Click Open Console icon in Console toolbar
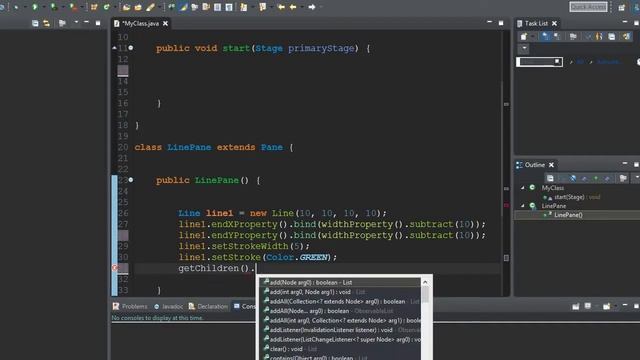This screenshot has width=640, height=360. point(607,306)
